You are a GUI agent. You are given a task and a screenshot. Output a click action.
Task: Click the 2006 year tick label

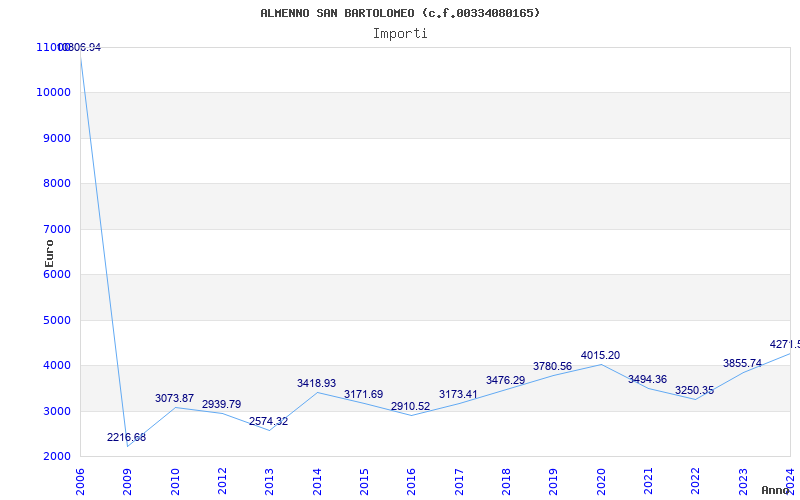click(x=80, y=482)
